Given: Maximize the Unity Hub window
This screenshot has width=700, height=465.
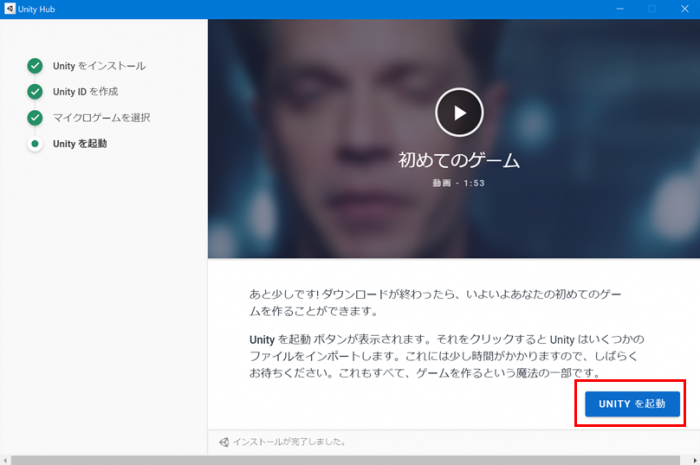Looking at the screenshot, I should (651, 8).
